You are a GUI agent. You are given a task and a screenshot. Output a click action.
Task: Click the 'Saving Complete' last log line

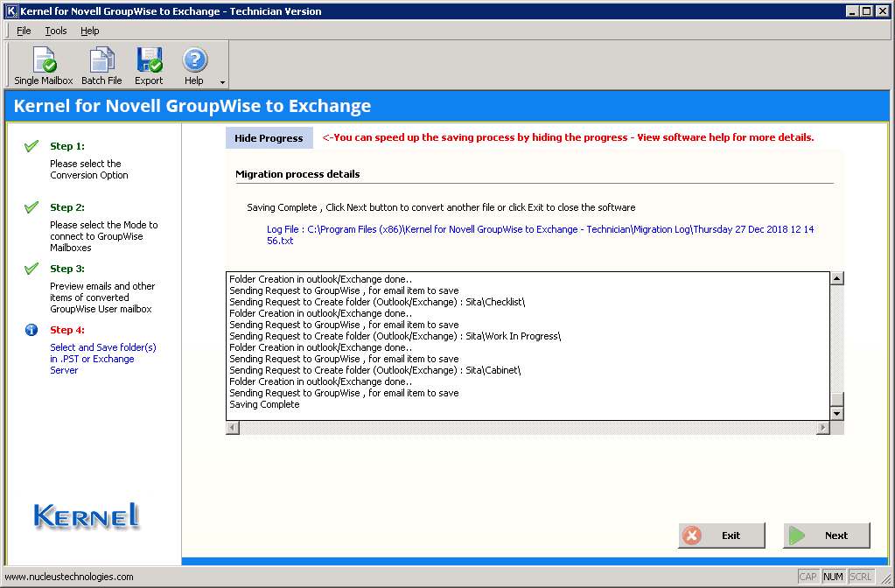click(264, 404)
